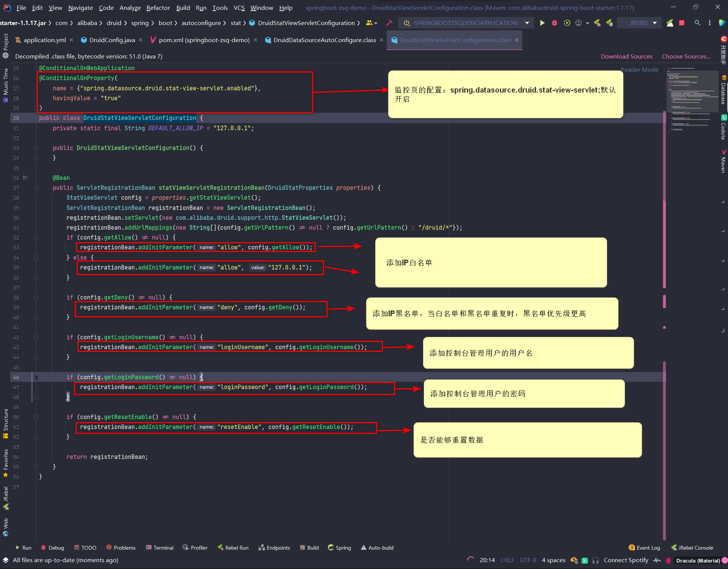Screen dimensions: 728x569
Task: Open the Refactor menu
Action: pyautogui.click(x=158, y=8)
